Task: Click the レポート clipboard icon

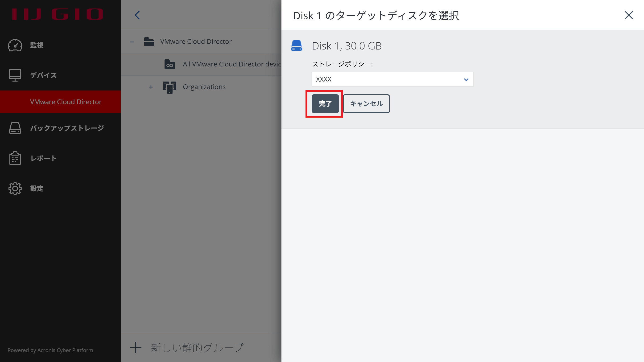Action: coord(15,158)
